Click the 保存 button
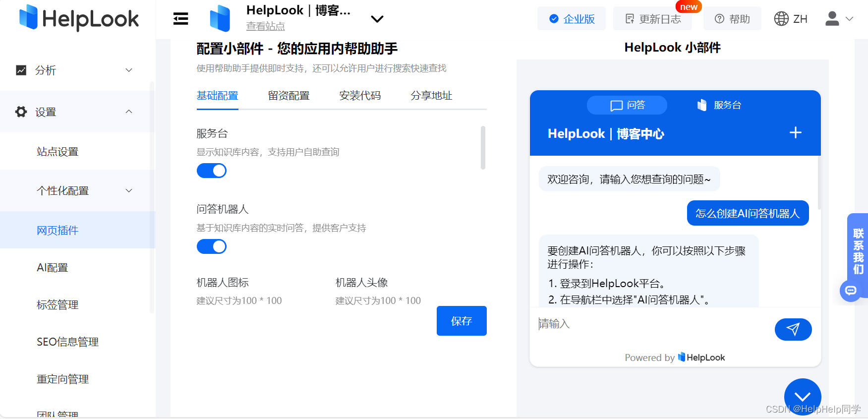This screenshot has width=868, height=419. pos(462,321)
